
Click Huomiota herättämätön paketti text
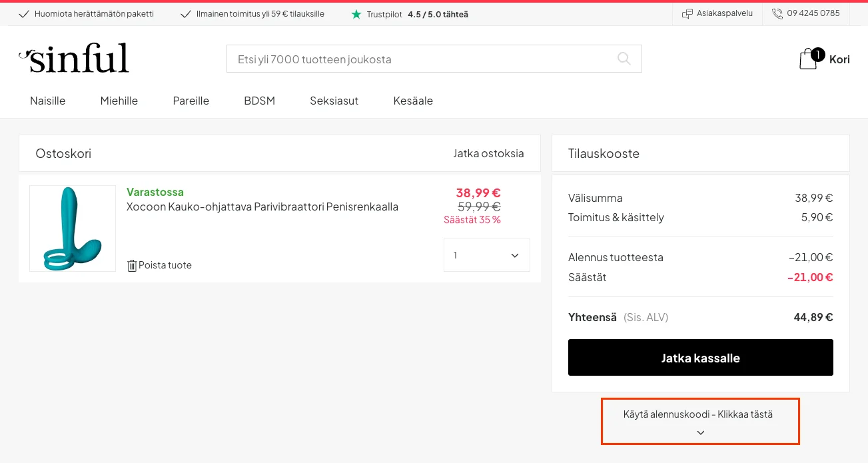pyautogui.click(x=94, y=14)
